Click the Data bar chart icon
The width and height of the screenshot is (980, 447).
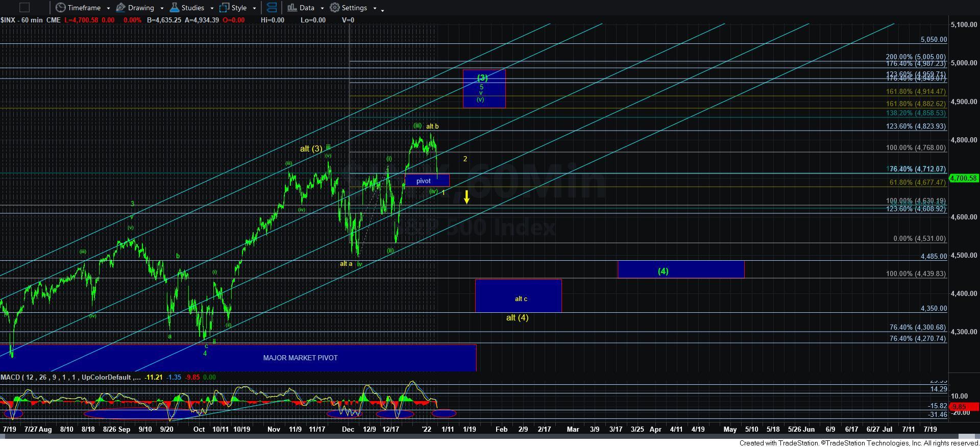(292, 8)
